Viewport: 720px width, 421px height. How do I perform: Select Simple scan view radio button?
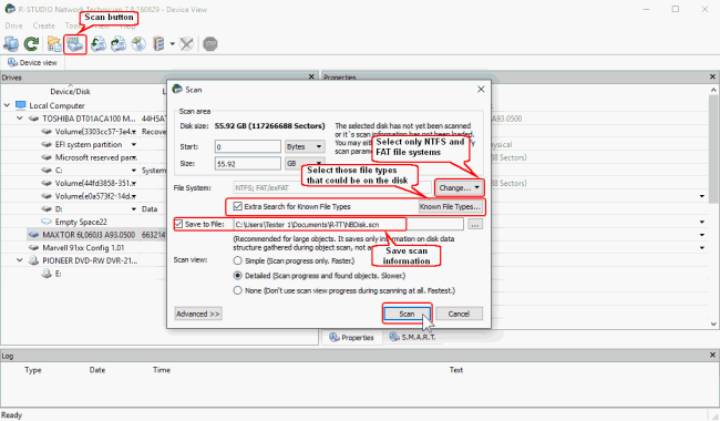point(237,261)
